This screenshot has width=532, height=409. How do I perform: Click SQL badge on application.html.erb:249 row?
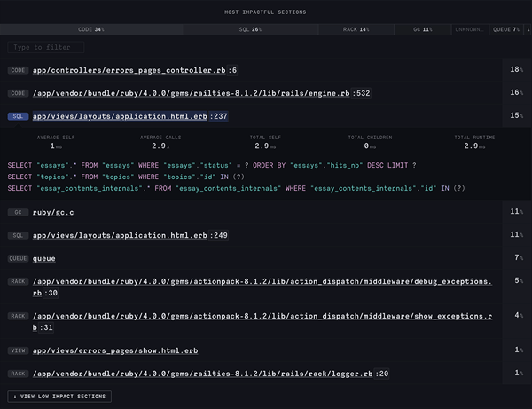(x=18, y=236)
